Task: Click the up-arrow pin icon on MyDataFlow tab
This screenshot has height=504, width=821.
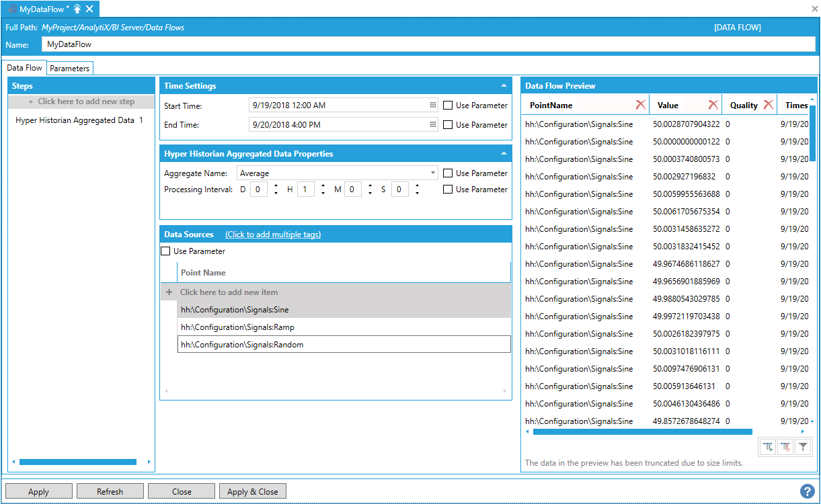Action: 77,9
